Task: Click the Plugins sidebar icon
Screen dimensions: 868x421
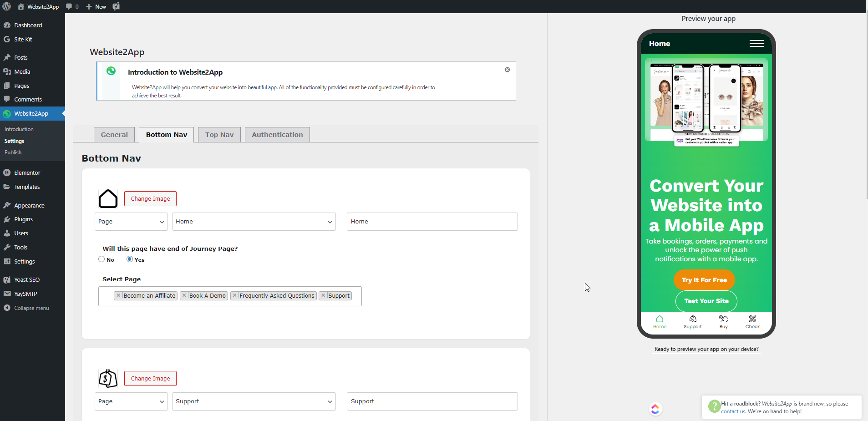Action: pyautogui.click(x=7, y=219)
